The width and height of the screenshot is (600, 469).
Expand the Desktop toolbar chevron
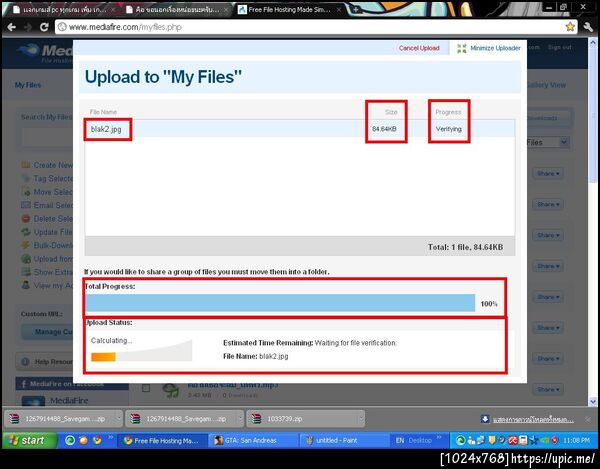click(x=439, y=437)
